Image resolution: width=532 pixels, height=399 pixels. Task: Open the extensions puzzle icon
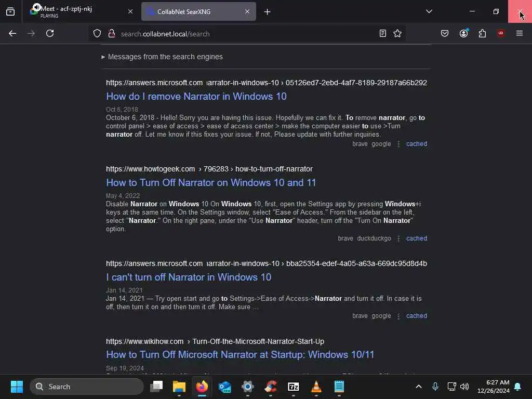pos(482,33)
